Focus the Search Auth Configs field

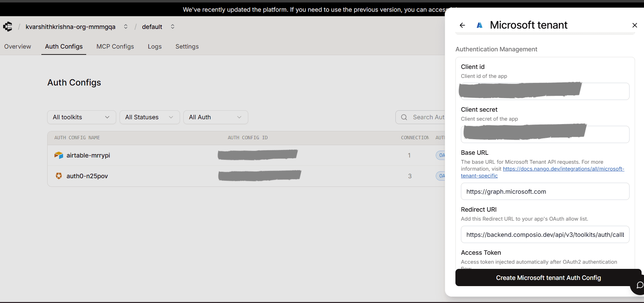pyautogui.click(x=421, y=117)
